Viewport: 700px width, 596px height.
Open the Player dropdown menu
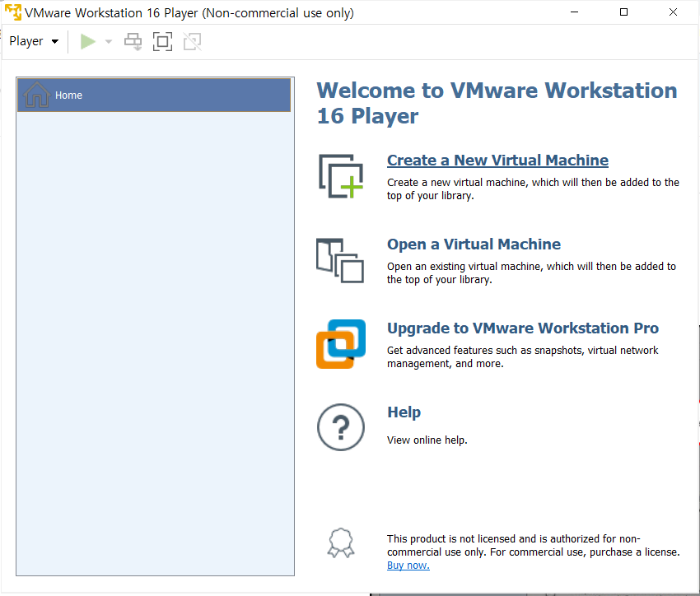pos(34,41)
